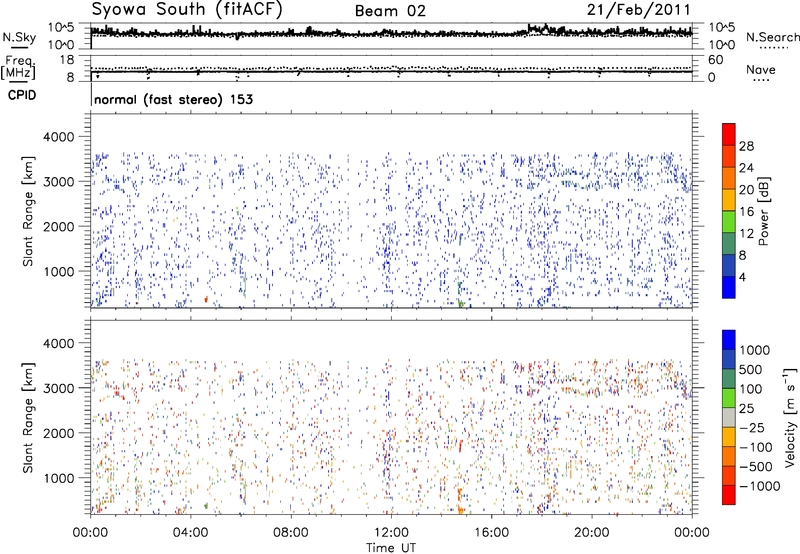Image resolution: width=800 pixels, height=554 pixels.
Task: Click the '20:00' time axis label
Action: click(x=591, y=533)
